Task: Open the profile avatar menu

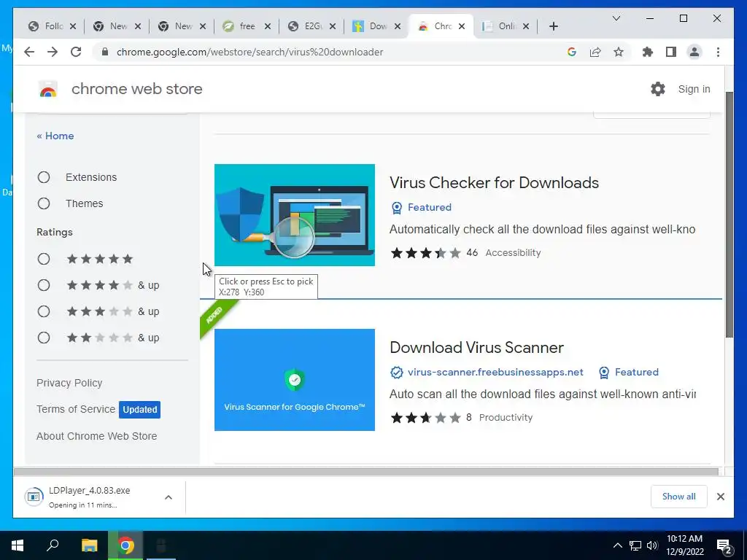Action: pyautogui.click(x=694, y=52)
